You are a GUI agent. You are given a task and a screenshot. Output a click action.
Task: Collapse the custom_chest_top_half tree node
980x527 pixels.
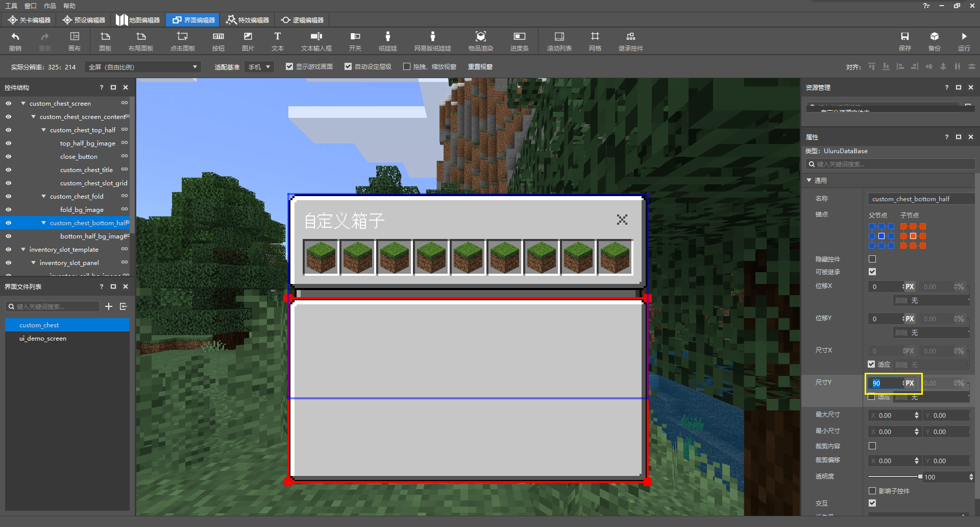[x=43, y=130]
